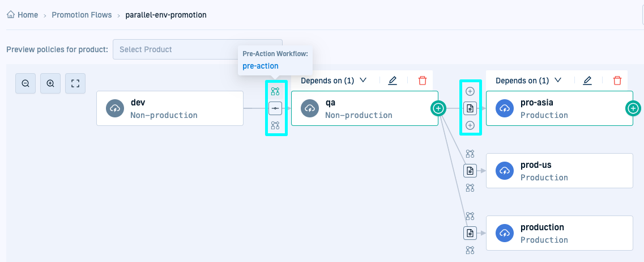Select the production environment node
Viewport: 644px width, 262px height.
click(x=559, y=233)
